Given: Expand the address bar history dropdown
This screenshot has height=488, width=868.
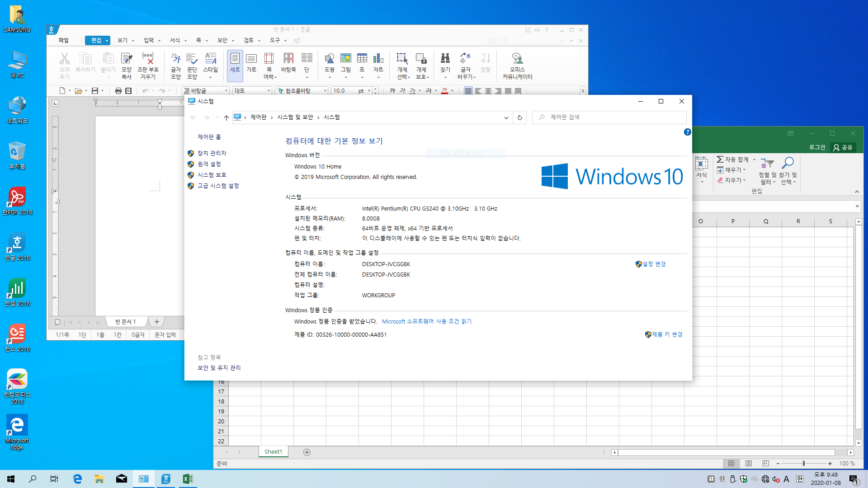Looking at the screenshot, I should pos(506,117).
